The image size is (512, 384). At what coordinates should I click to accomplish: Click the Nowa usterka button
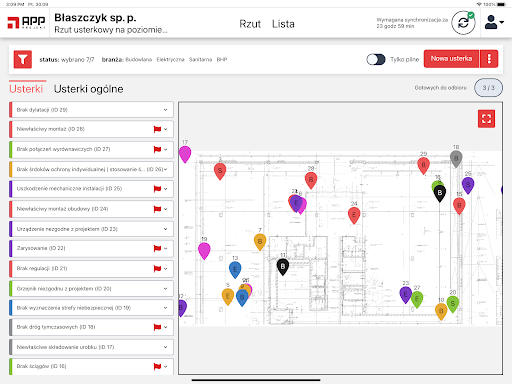451,59
